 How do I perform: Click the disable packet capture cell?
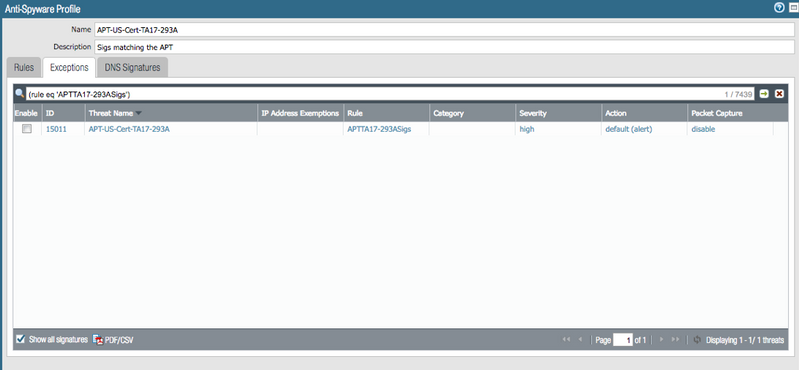pyautogui.click(x=703, y=129)
